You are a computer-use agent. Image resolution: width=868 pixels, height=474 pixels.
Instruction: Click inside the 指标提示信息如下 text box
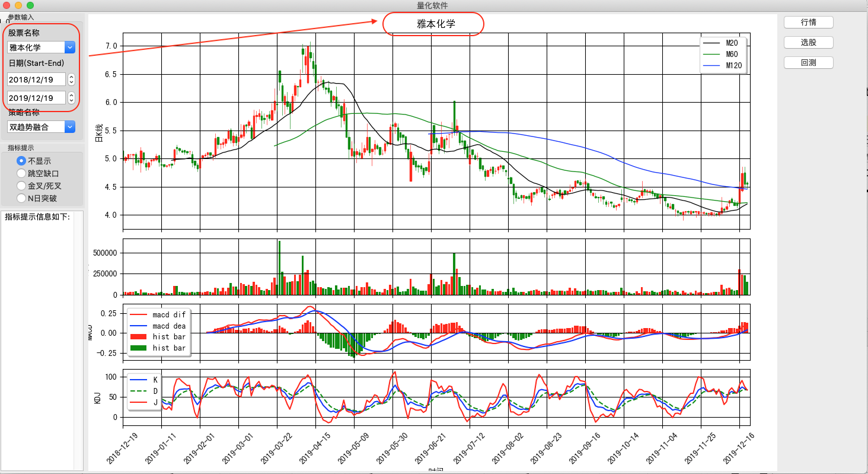coord(42,341)
